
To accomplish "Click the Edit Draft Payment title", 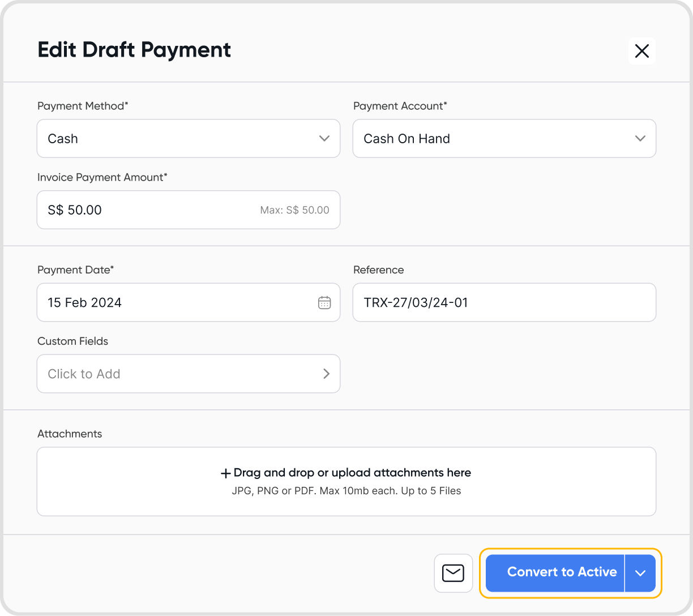I will (134, 50).
